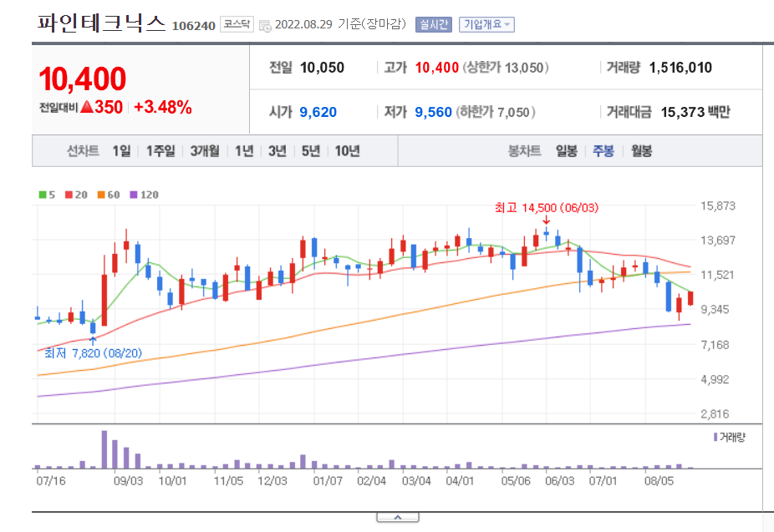Switch to 주봉 weekly candle chart
Image resolution: width=774 pixels, height=532 pixels.
click(x=603, y=151)
